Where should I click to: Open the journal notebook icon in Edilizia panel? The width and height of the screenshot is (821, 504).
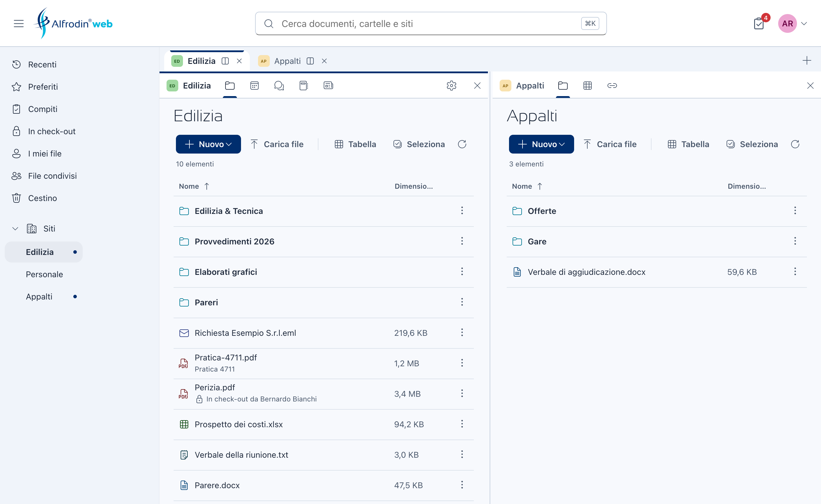[x=303, y=86]
